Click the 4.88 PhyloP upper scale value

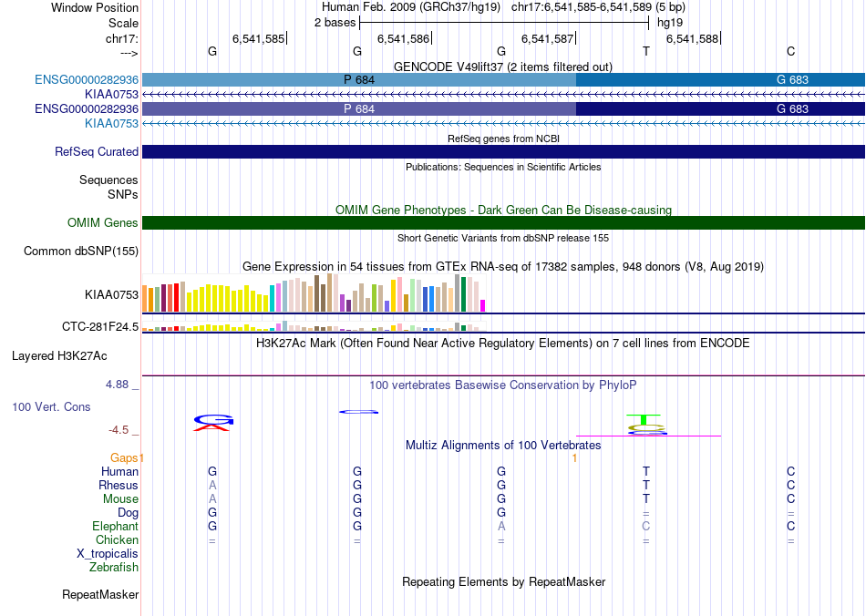pos(117,385)
